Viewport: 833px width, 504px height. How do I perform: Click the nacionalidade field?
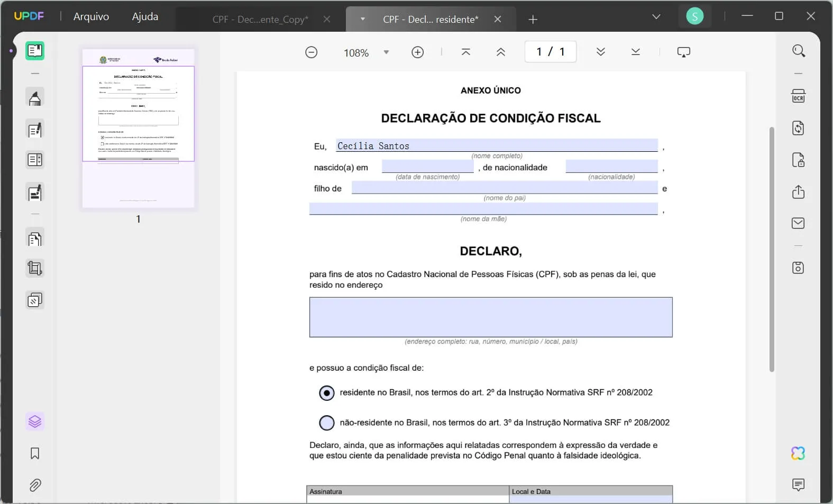611,167
